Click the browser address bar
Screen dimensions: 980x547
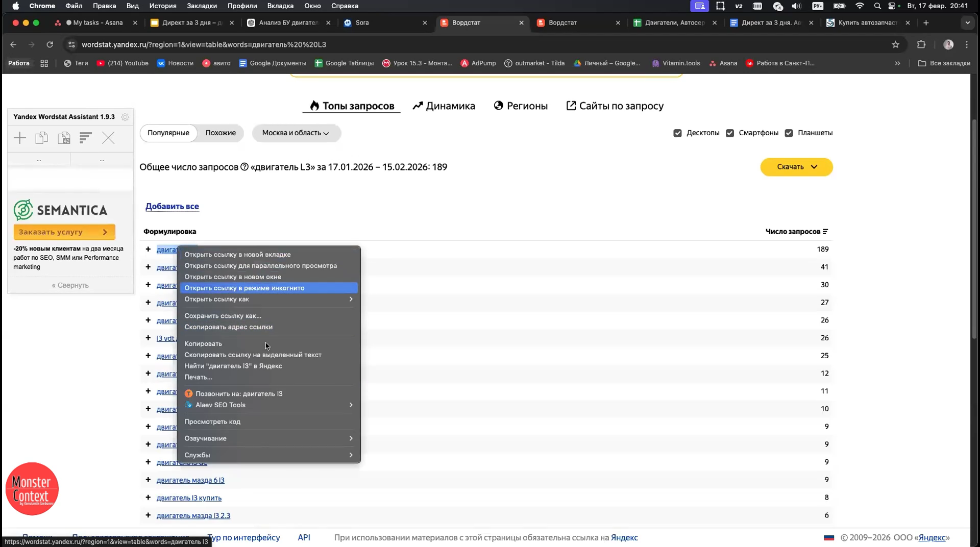(480, 45)
